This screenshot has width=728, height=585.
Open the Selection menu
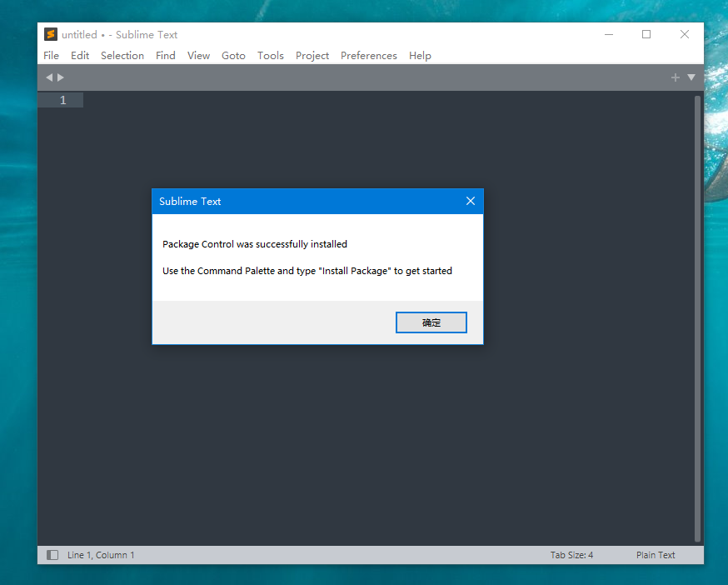122,55
